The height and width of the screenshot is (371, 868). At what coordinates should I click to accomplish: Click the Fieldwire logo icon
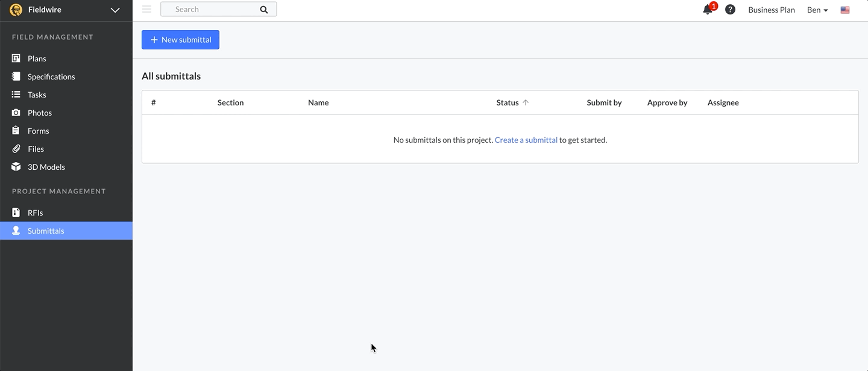tap(16, 10)
